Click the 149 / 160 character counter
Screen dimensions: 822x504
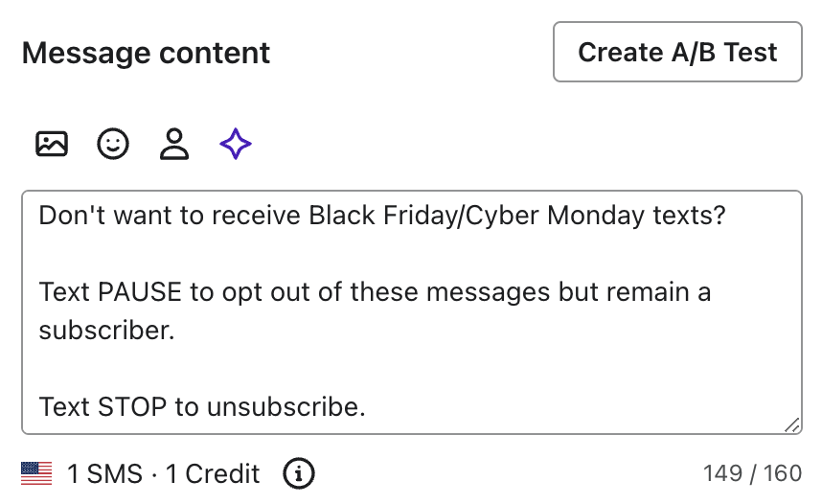752,472
